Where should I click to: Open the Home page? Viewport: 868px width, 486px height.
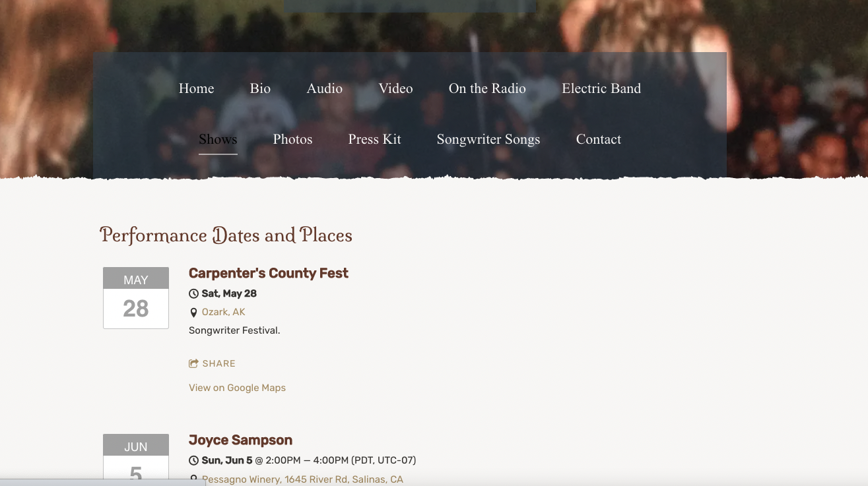tap(196, 88)
